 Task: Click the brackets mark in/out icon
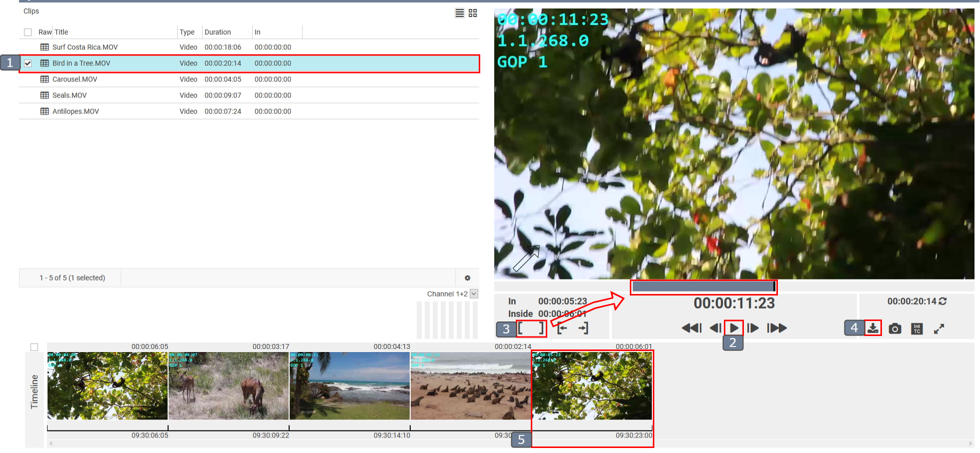pos(531,328)
